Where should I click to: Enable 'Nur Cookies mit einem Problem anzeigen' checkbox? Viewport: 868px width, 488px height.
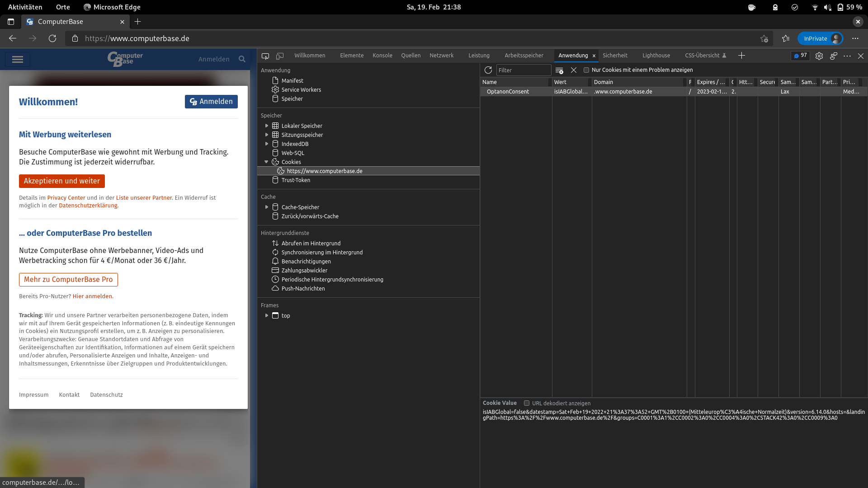pyautogui.click(x=586, y=70)
